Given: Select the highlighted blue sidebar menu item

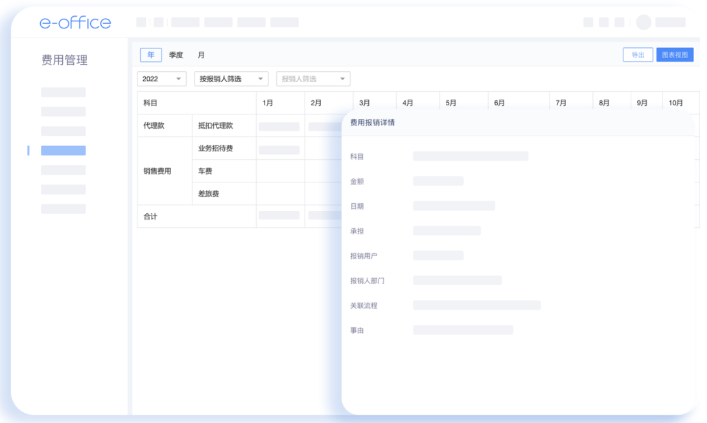Looking at the screenshot, I should [63, 151].
